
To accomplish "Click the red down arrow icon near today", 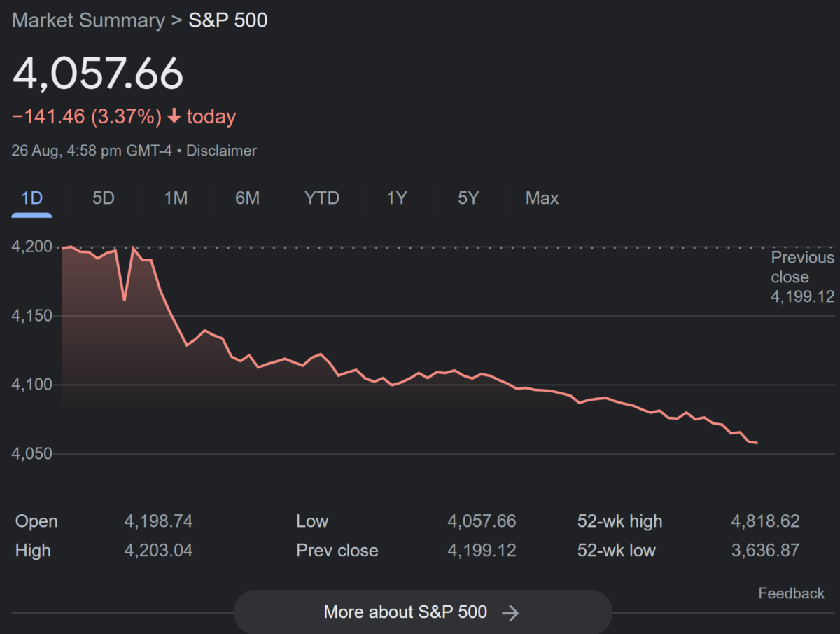I will 174,117.
